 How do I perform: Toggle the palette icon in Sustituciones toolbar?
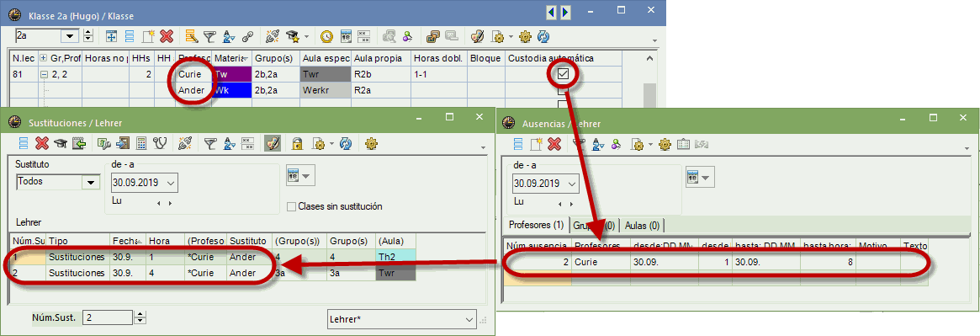(x=272, y=143)
